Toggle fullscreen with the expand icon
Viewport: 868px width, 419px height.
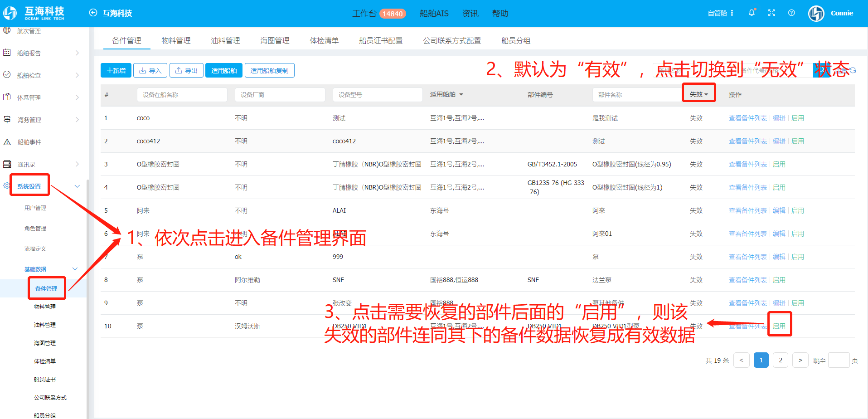pos(771,13)
